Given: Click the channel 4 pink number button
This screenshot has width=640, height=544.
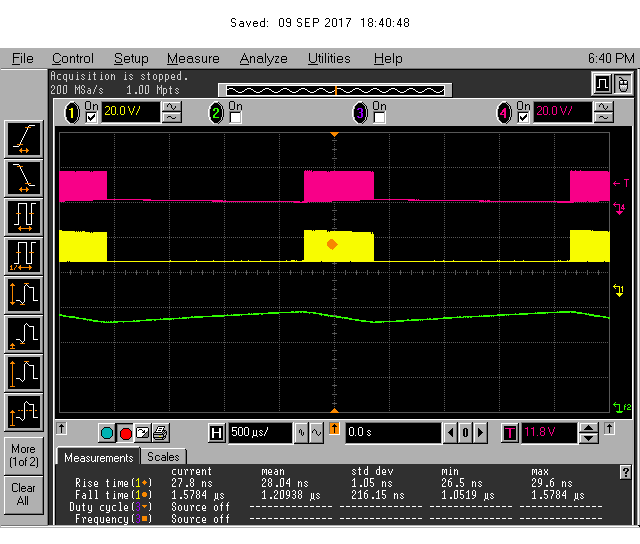Looking at the screenshot, I should [504, 113].
